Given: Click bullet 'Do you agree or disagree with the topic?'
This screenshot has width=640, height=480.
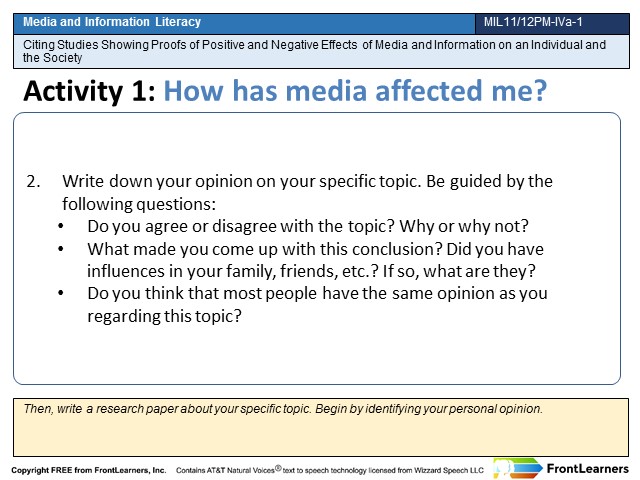Looking at the screenshot, I should tap(241, 226).
